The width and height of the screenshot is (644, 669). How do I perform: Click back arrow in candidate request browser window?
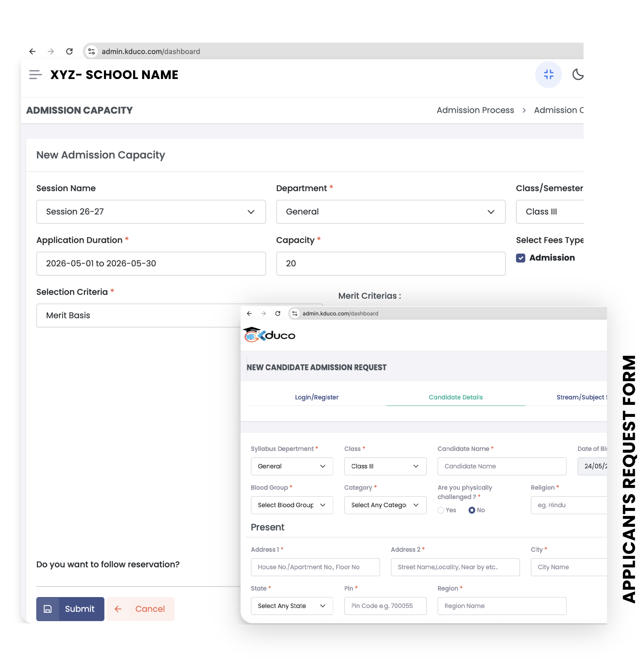[249, 313]
